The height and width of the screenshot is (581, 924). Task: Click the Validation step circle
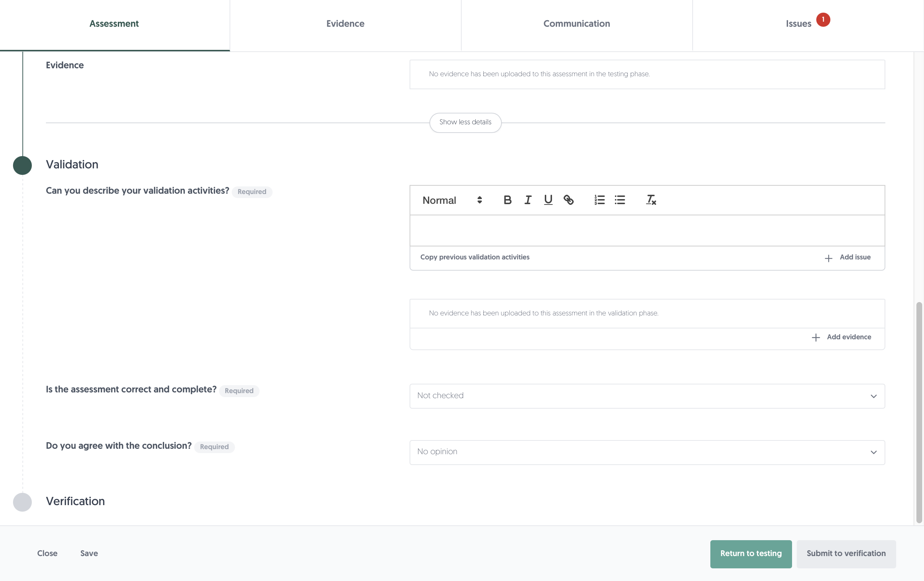pos(22,165)
